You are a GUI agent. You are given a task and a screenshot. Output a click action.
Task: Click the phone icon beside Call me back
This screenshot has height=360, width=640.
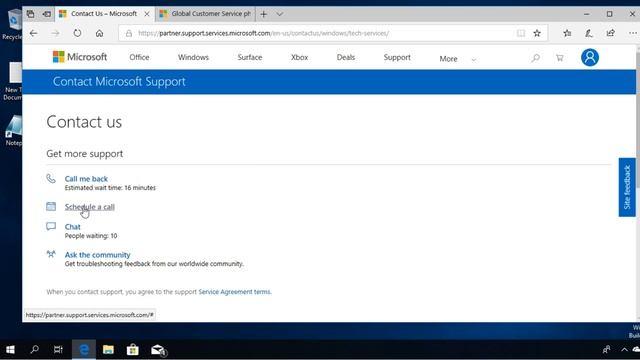51,178
